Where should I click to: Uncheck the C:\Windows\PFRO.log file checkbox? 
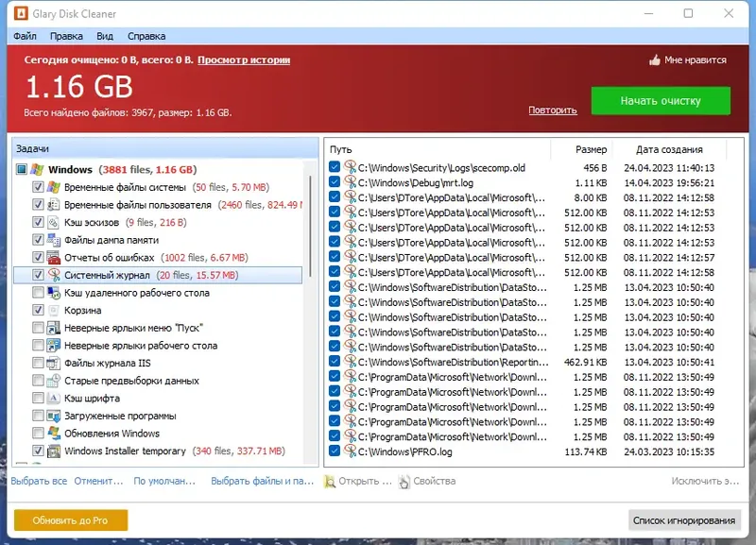point(335,451)
